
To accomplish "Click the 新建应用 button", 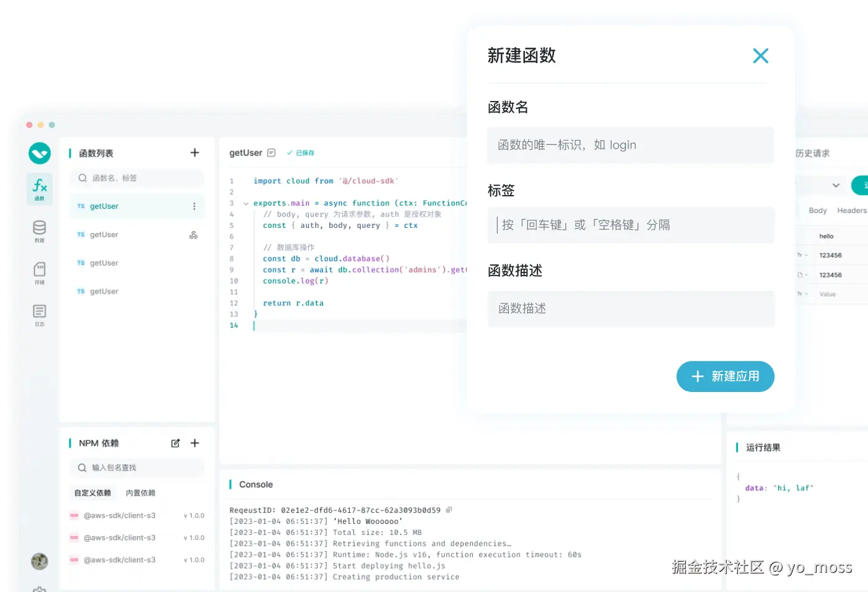I will coord(725,377).
